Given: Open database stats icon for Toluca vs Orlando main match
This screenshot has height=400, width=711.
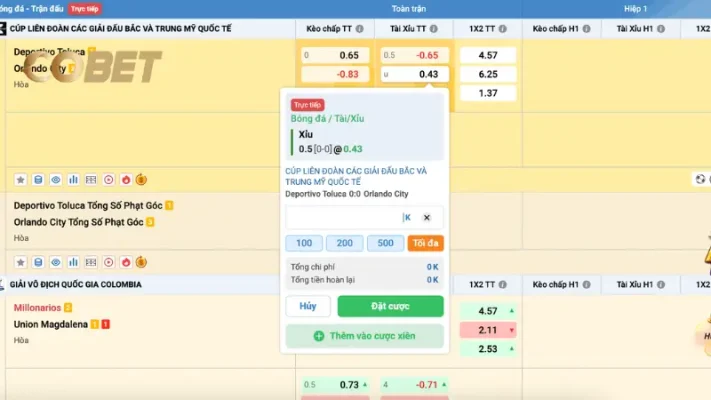Looking at the screenshot, I should tap(38, 180).
